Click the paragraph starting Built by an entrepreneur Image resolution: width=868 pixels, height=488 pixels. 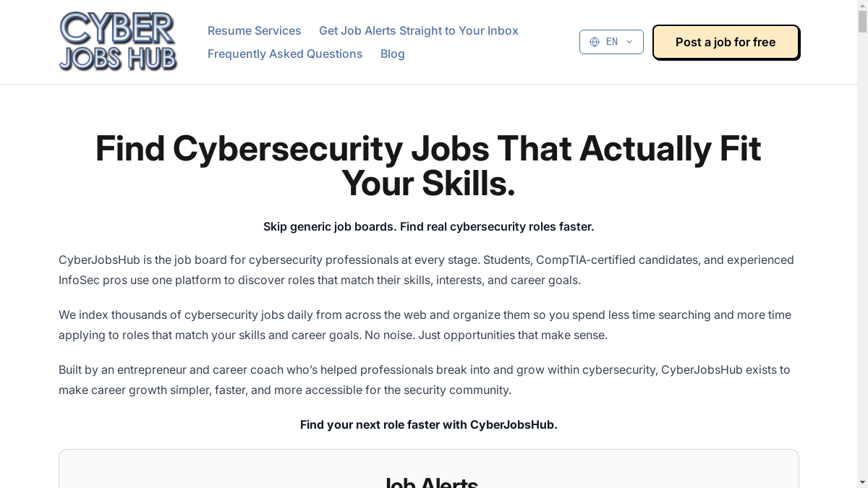(x=425, y=380)
